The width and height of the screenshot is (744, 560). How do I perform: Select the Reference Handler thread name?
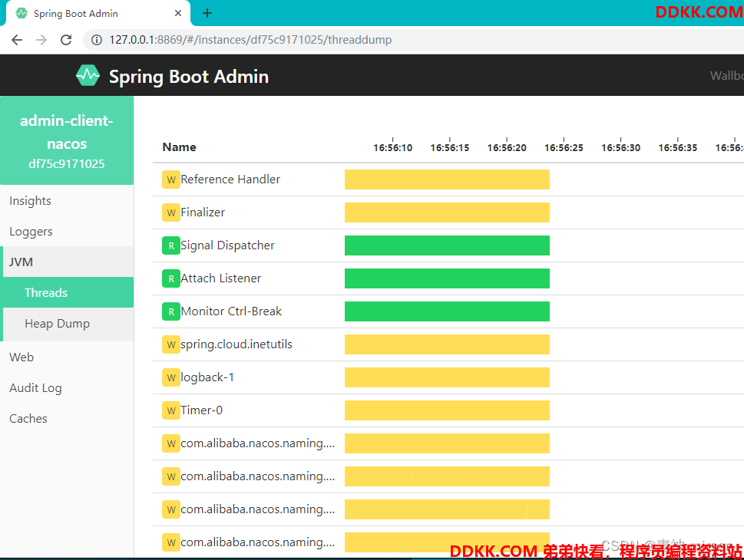click(230, 180)
